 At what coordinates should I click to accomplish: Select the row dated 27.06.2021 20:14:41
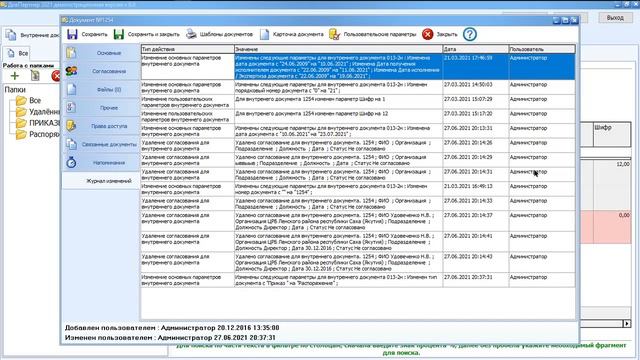[x=358, y=242]
